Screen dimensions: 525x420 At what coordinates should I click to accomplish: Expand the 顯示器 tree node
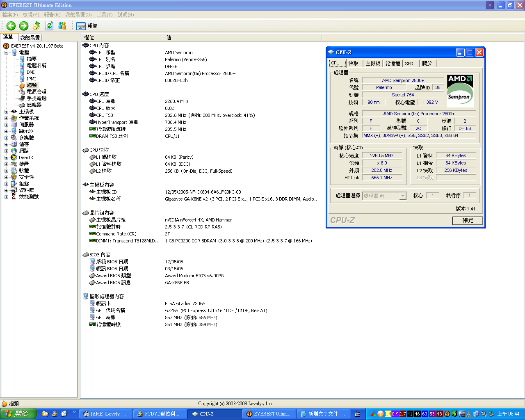click(x=6, y=131)
